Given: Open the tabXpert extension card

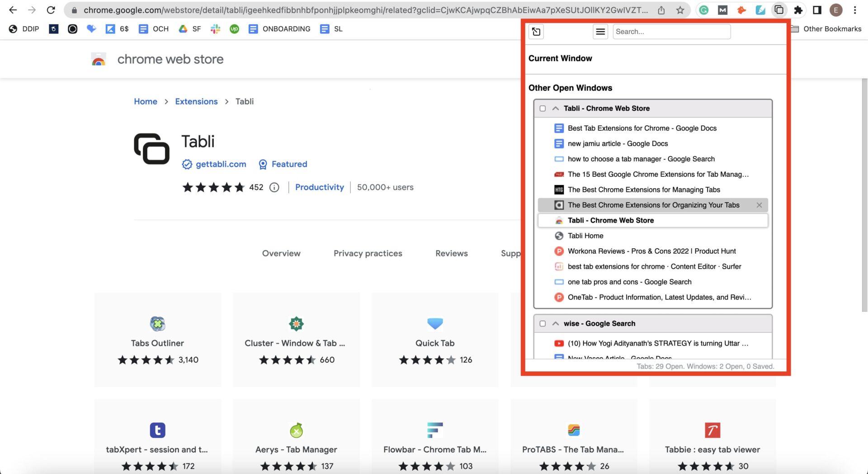Looking at the screenshot, I should tap(158, 436).
